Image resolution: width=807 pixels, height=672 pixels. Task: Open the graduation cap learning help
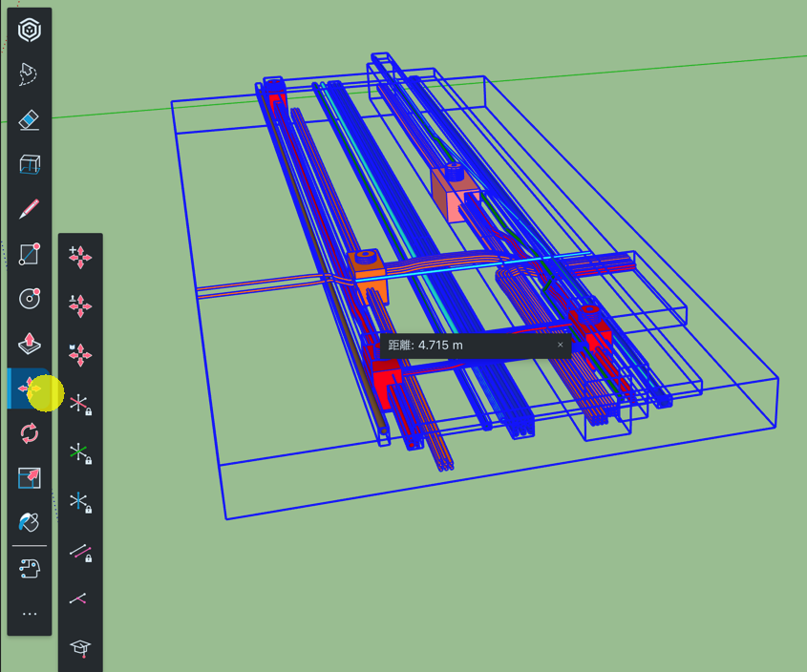pyautogui.click(x=80, y=649)
